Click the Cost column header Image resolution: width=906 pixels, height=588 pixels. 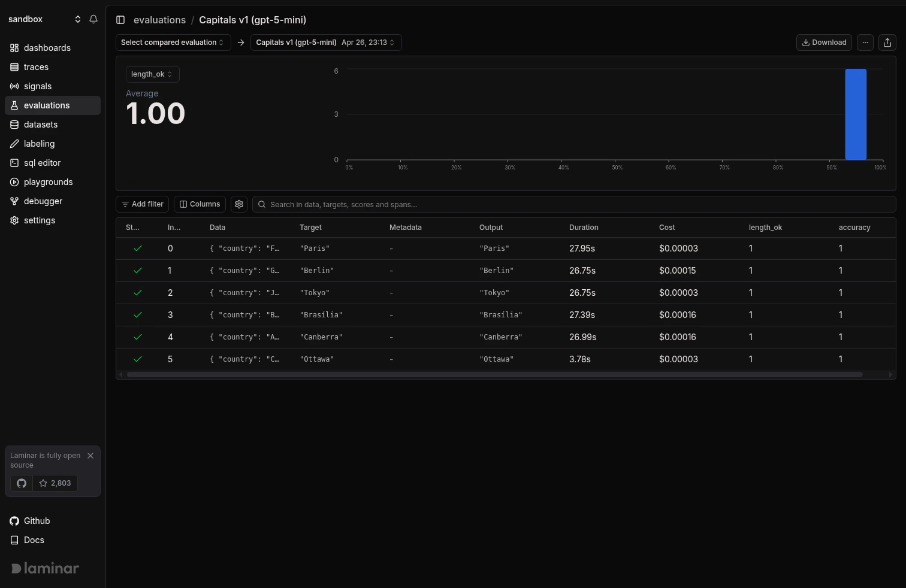[667, 228]
